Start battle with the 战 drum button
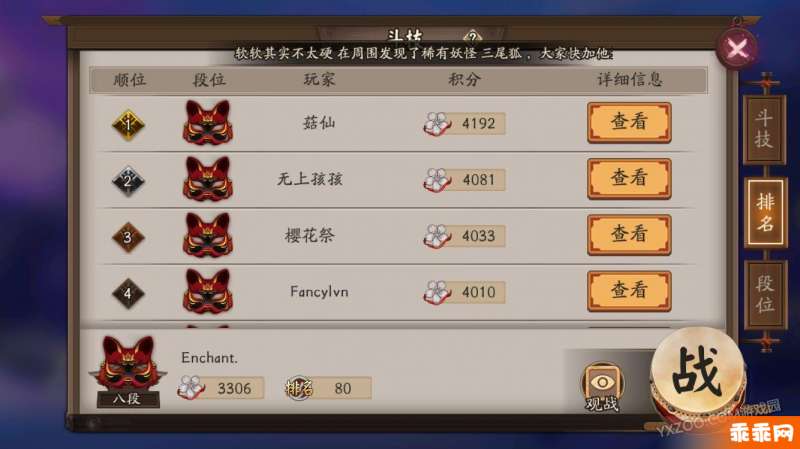 click(x=697, y=373)
